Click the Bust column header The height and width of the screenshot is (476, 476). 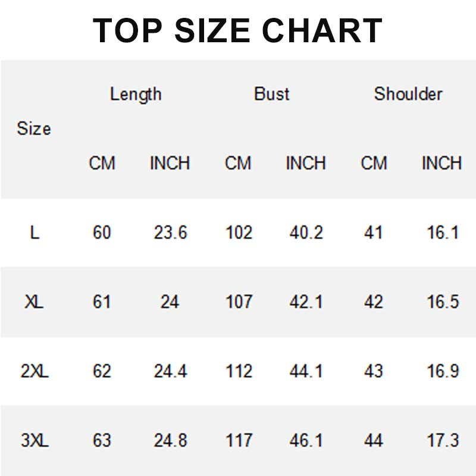271,94
